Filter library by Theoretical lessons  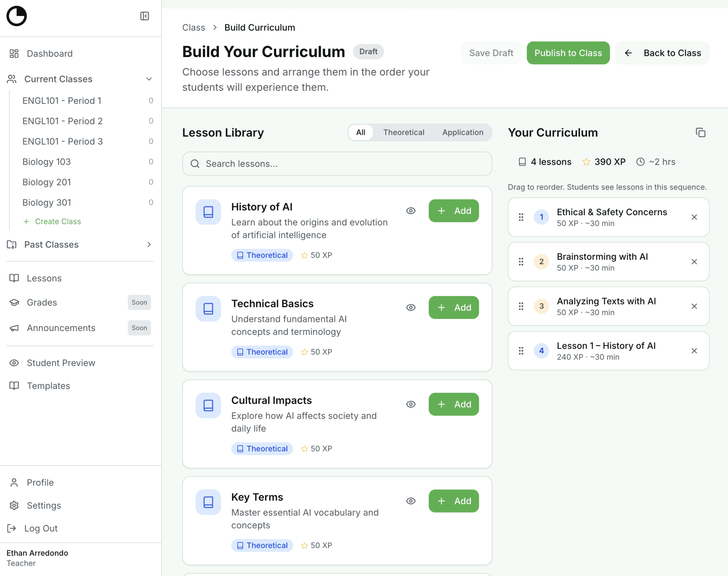[403, 132]
